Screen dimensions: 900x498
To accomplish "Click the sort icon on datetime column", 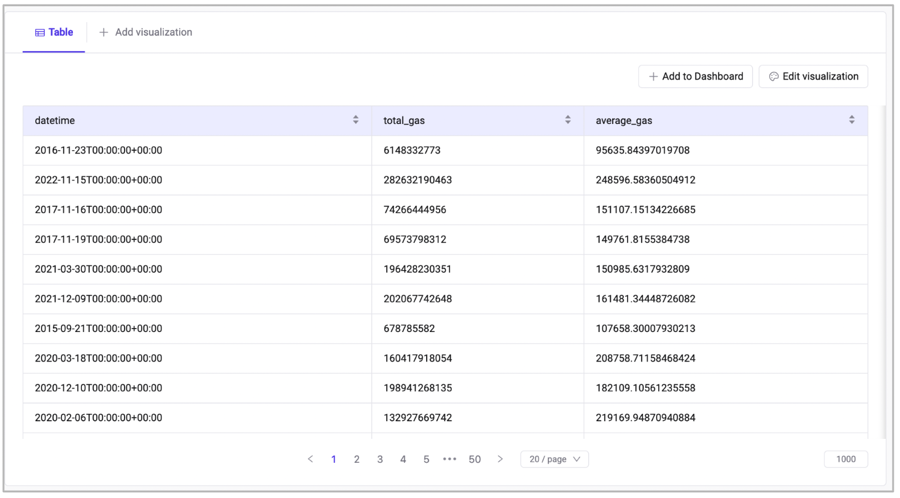I will click(x=355, y=120).
